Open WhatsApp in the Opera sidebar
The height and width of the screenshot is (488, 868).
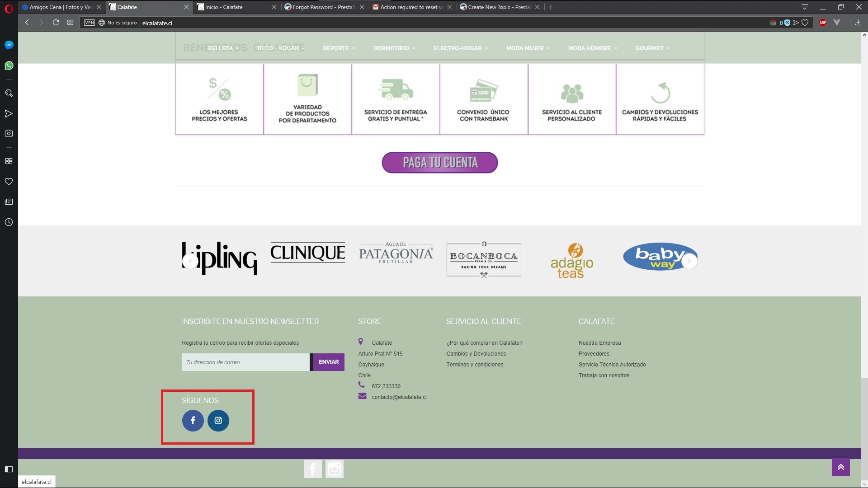[9, 66]
